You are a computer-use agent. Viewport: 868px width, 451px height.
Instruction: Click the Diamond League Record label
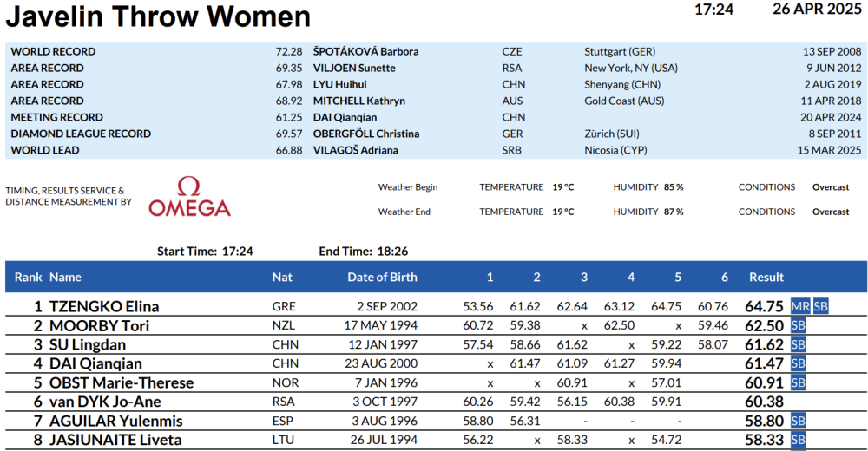[x=81, y=134]
